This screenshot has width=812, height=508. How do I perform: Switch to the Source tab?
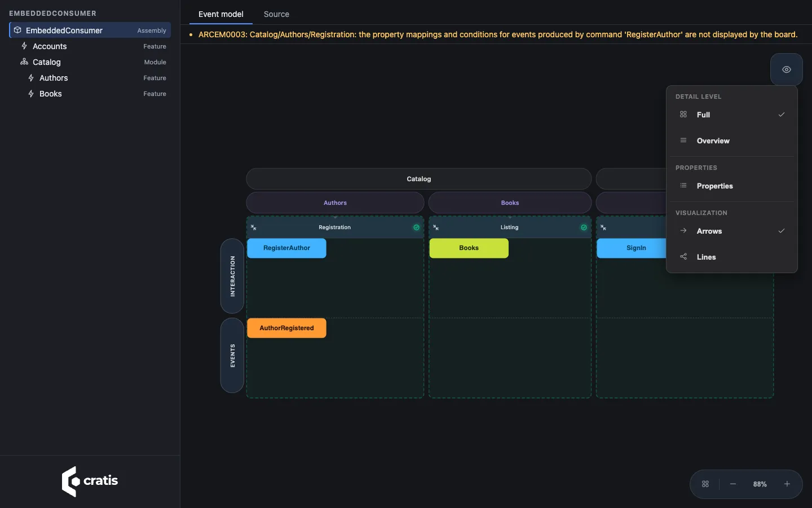(x=276, y=14)
